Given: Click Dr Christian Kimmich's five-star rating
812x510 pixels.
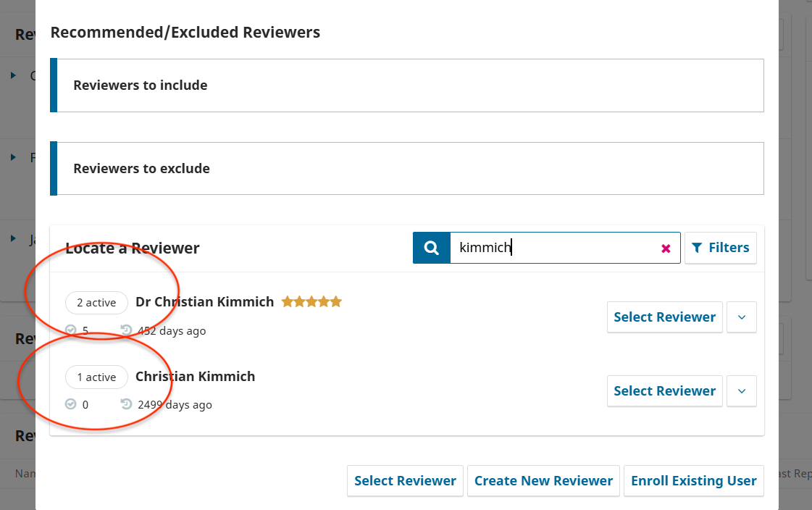Looking at the screenshot, I should [311, 301].
